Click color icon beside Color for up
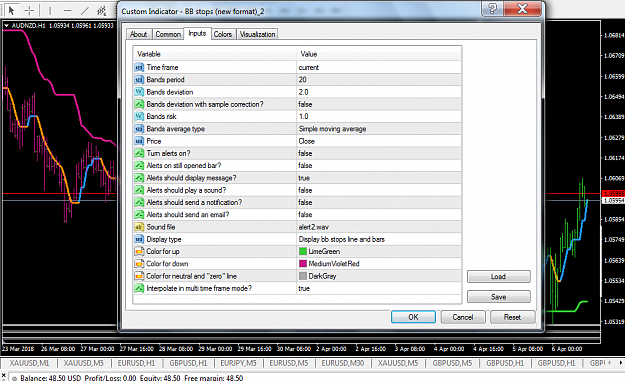Viewport: 625px width, 381px height. (139, 251)
